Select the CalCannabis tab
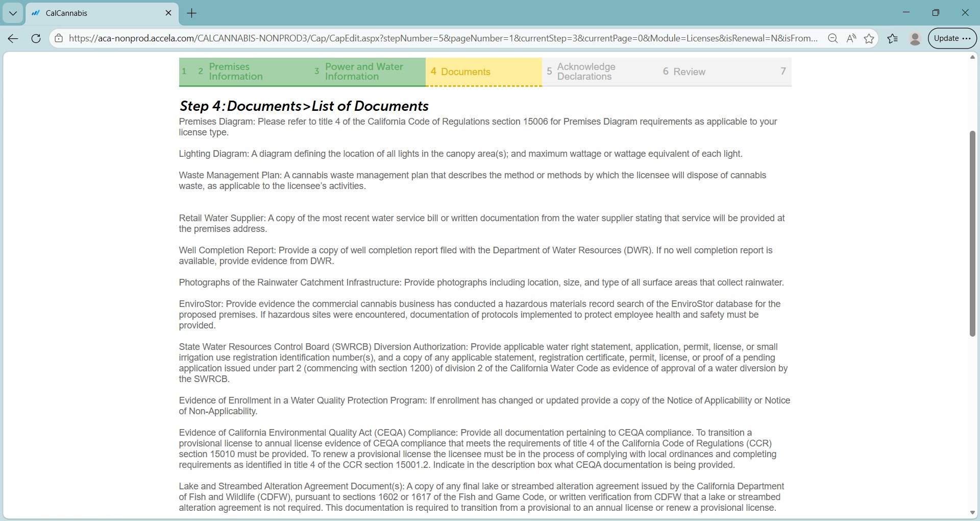Image resolution: width=980 pixels, height=521 pixels. pos(102,13)
